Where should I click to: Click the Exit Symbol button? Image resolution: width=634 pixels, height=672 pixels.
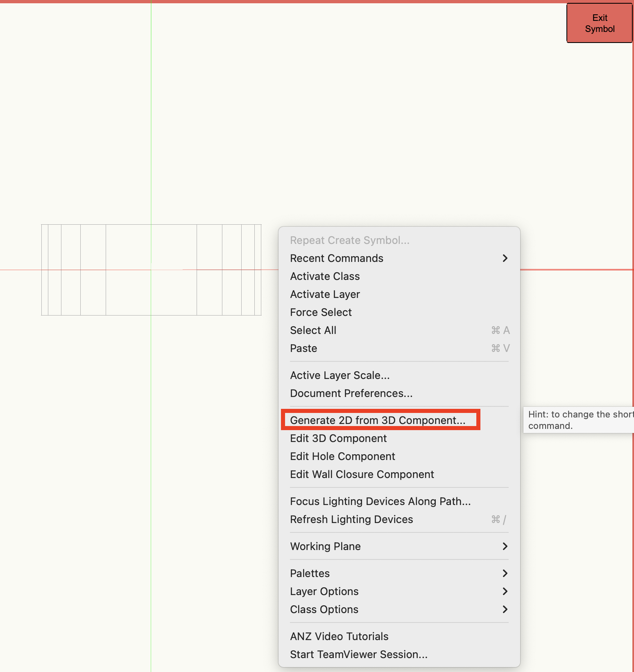point(599,23)
